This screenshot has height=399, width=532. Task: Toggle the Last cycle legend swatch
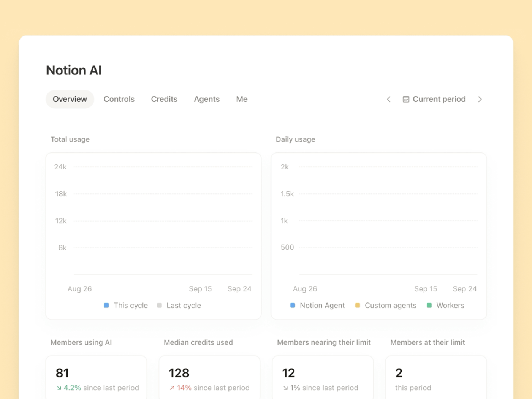[160, 305]
